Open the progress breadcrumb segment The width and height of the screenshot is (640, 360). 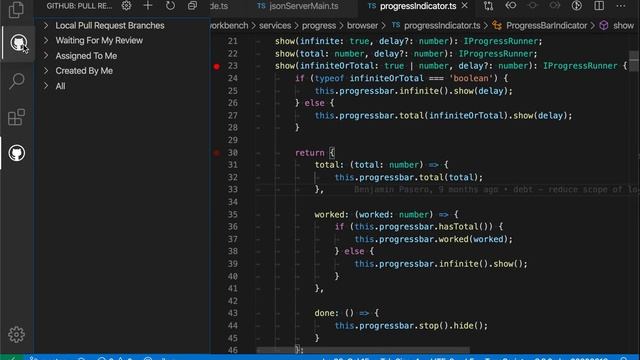point(319,25)
